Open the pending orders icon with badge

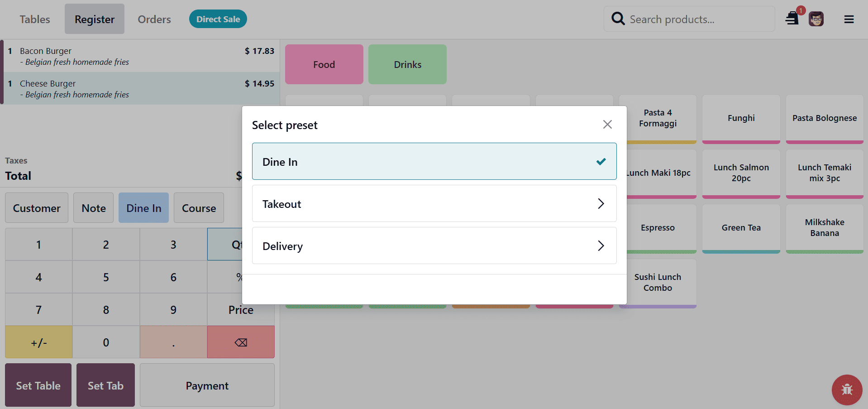click(792, 19)
